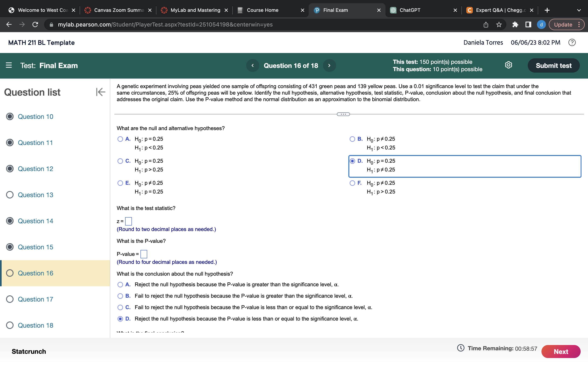Viewport: 588px width, 367px height.
Task: Open the hamburger menu next to Test
Action: 9,65
